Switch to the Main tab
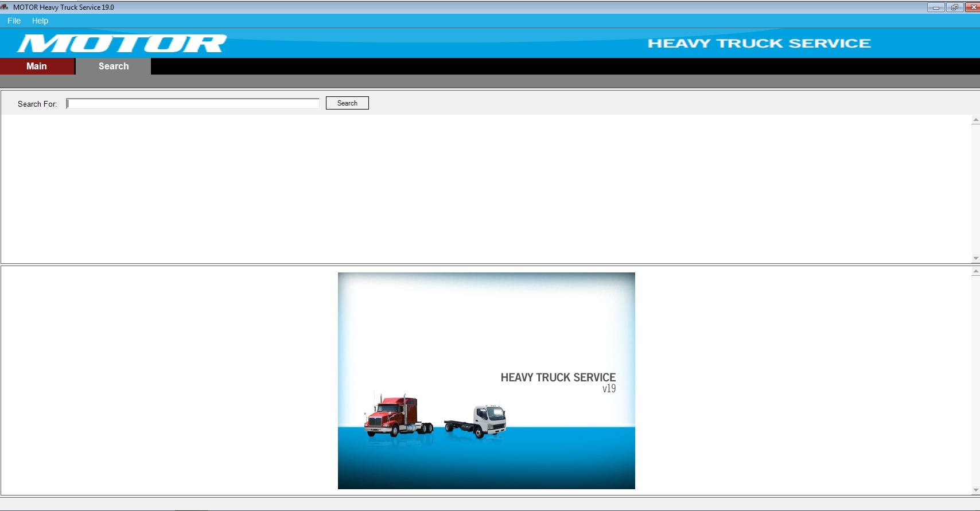 pos(37,66)
